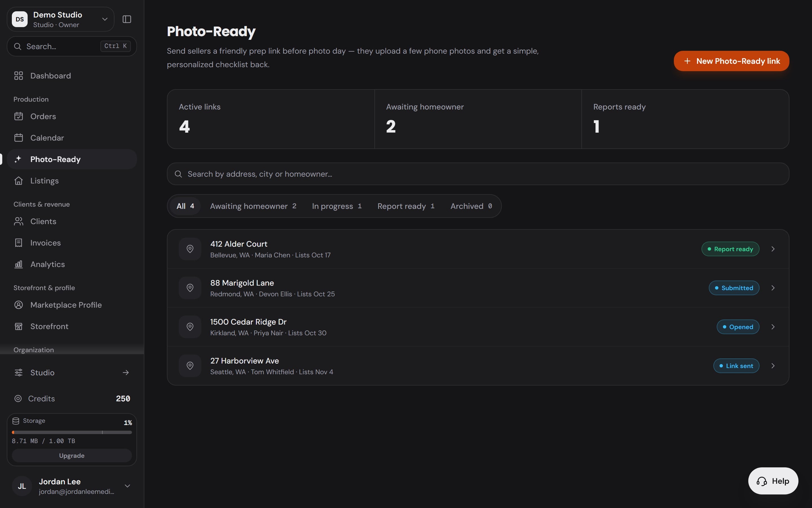Viewport: 812px width, 508px height.
Task: Click the Calendar icon in sidebar
Action: (x=18, y=138)
